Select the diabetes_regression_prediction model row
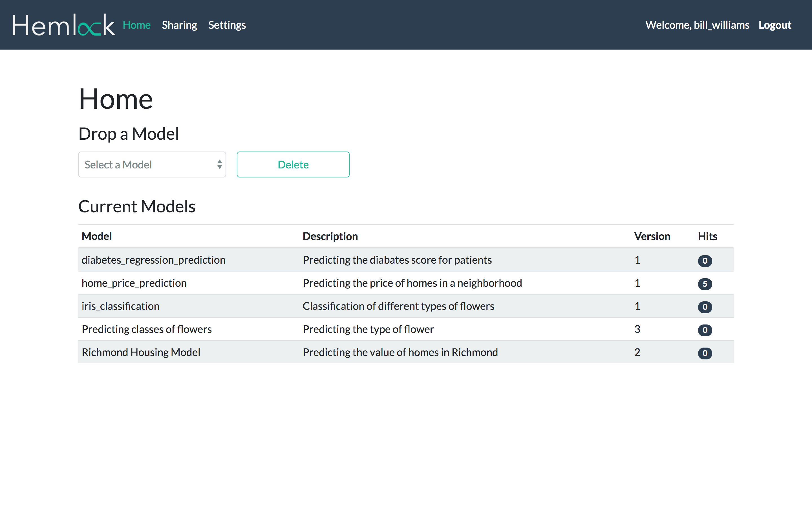812x507 pixels. click(x=153, y=260)
